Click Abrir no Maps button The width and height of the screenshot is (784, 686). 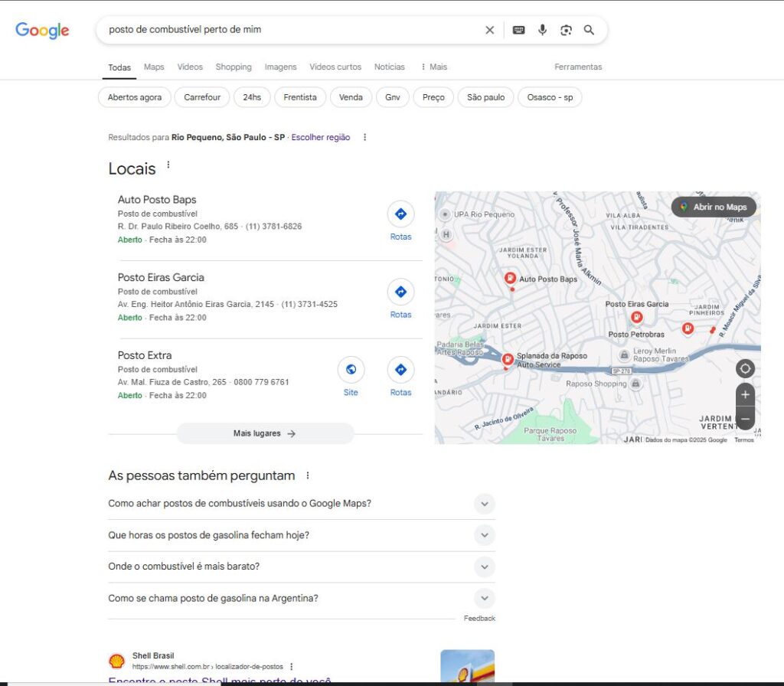tap(714, 207)
